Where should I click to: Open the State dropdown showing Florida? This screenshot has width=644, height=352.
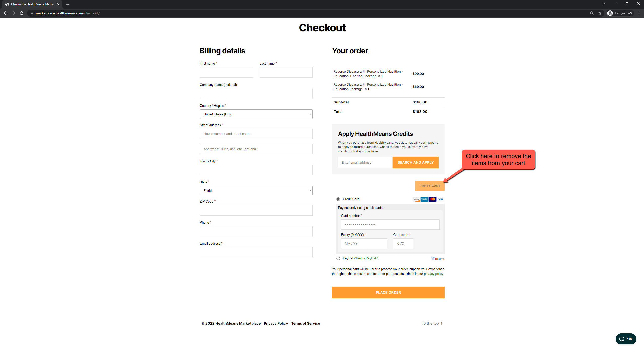256,191
